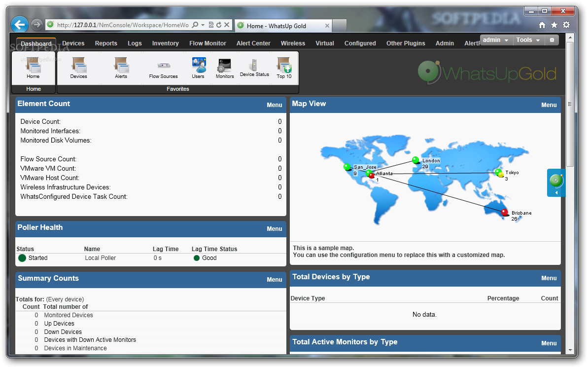
Task: Switch to the Virtual tab
Action: click(325, 43)
